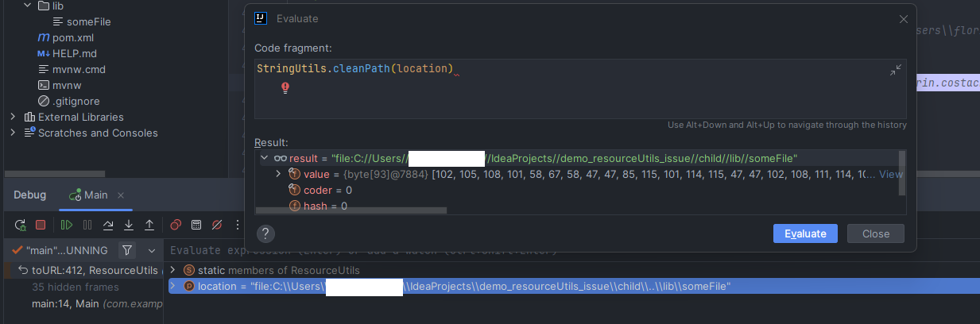Click the result tree vertical scrollbar
Screen dimensions: 980x324
[x=901, y=172]
